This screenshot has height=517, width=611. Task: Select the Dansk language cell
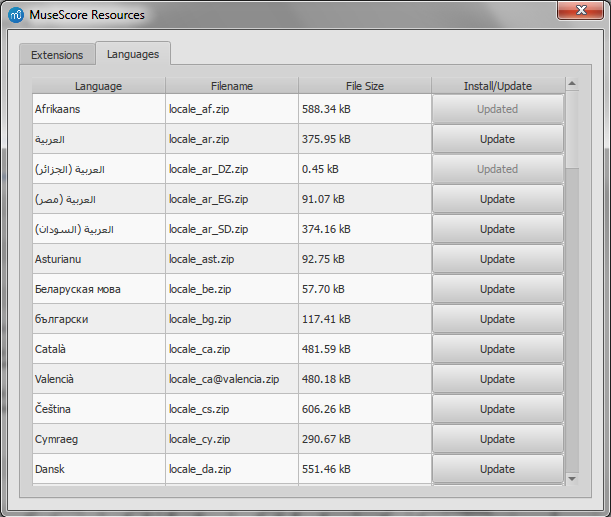[99, 469]
